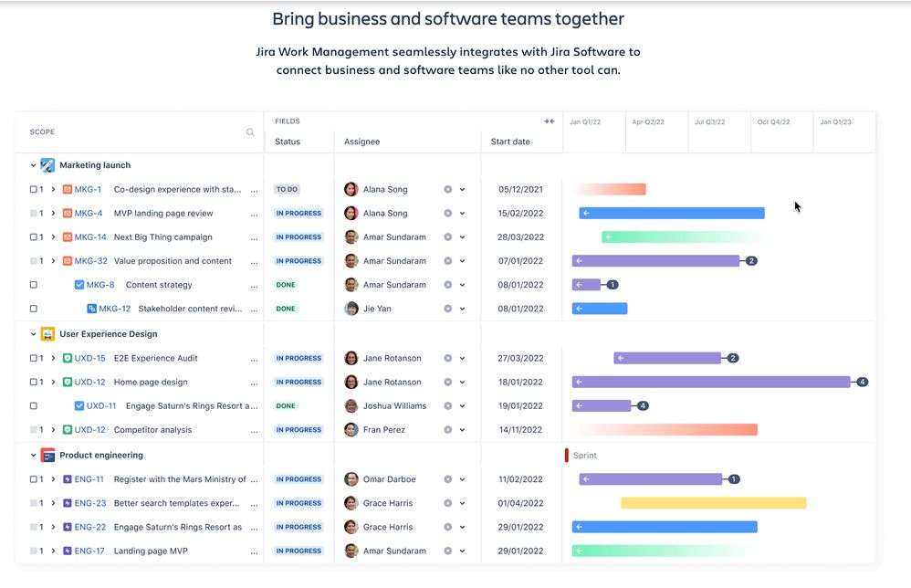Click Omar Darboe avatar icon
The width and height of the screenshot is (911, 588).
pyautogui.click(x=351, y=479)
